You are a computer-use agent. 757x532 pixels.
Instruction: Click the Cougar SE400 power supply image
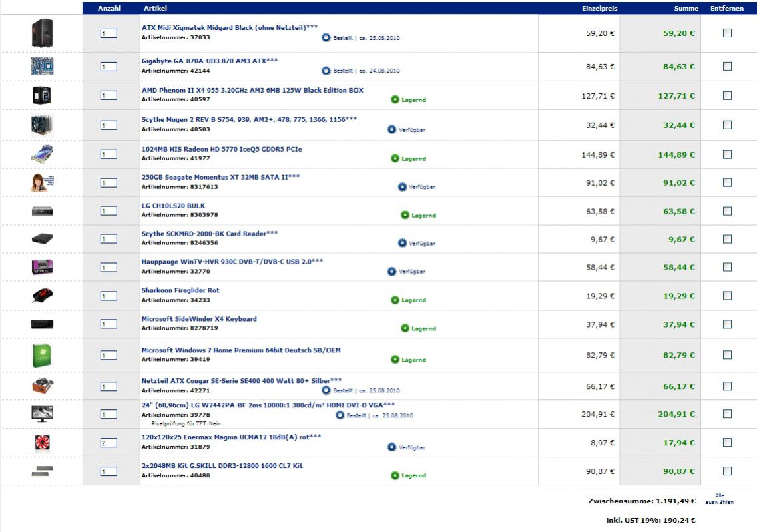[42, 386]
